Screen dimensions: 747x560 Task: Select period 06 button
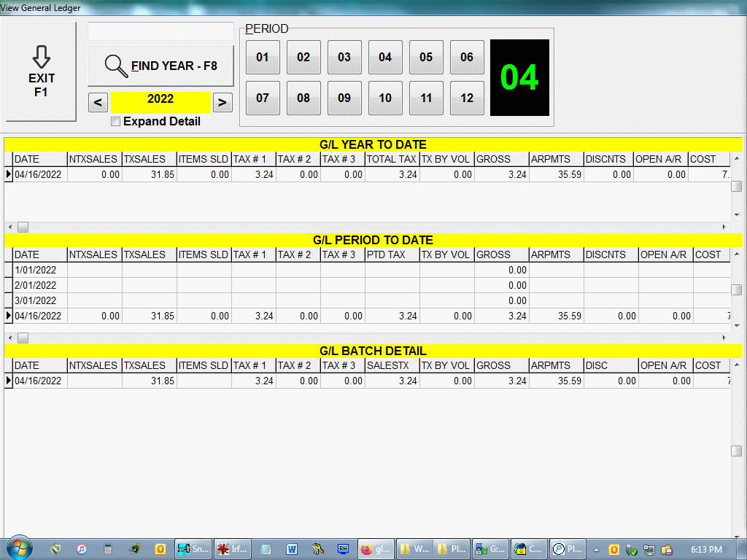tap(467, 58)
